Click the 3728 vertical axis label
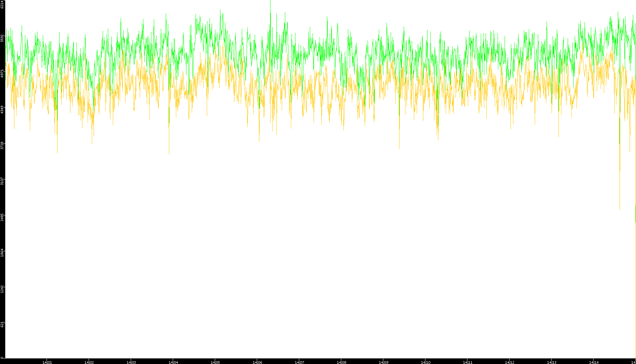The image size is (636, 364). [2, 145]
